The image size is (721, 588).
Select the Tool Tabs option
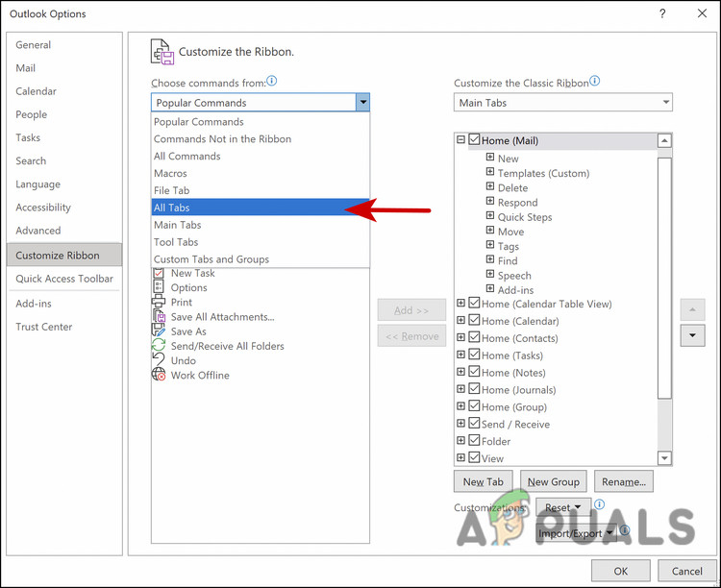pyautogui.click(x=261, y=242)
